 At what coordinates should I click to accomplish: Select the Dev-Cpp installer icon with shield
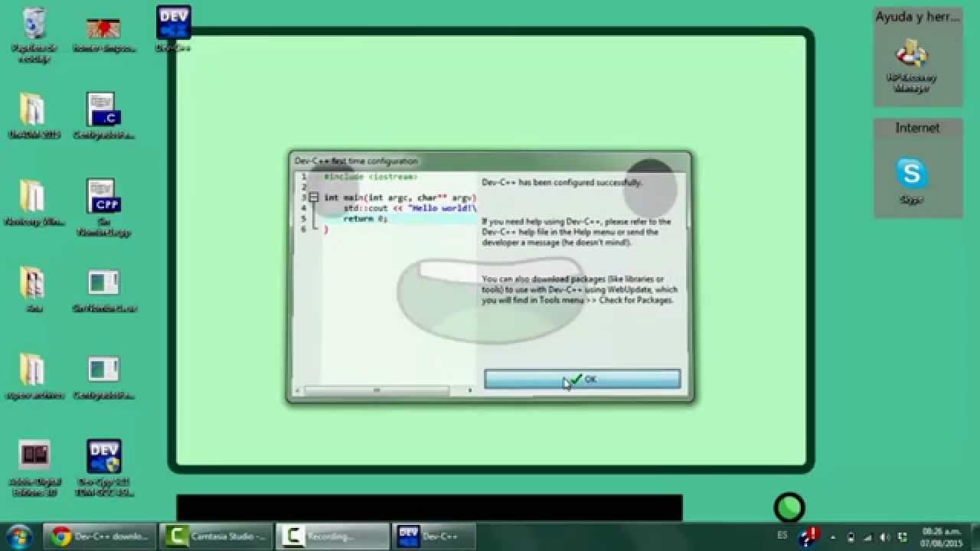click(103, 468)
